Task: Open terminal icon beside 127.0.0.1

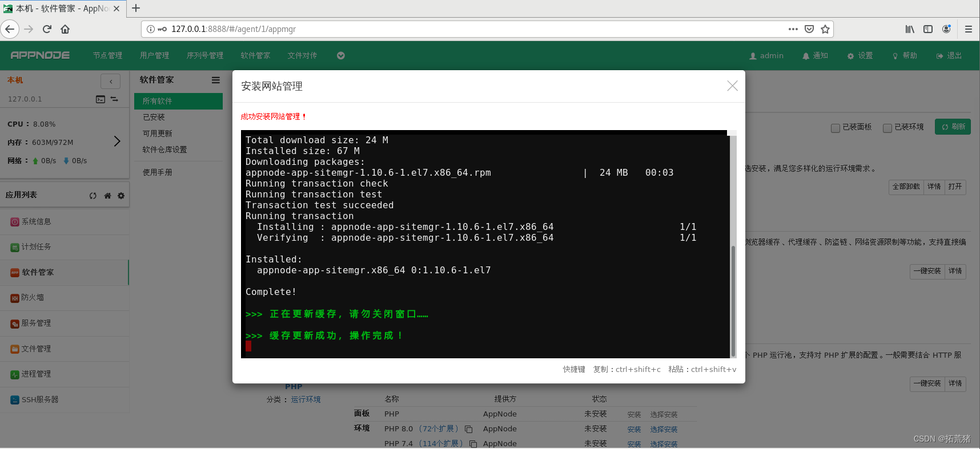Action: tap(101, 99)
